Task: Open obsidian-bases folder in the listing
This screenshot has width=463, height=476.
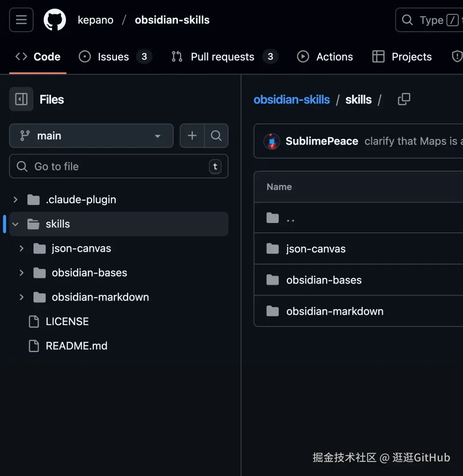Action: coord(324,280)
